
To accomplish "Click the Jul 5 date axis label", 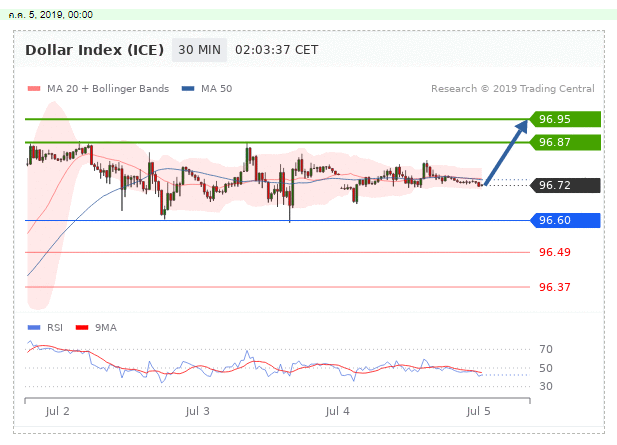I will [478, 412].
